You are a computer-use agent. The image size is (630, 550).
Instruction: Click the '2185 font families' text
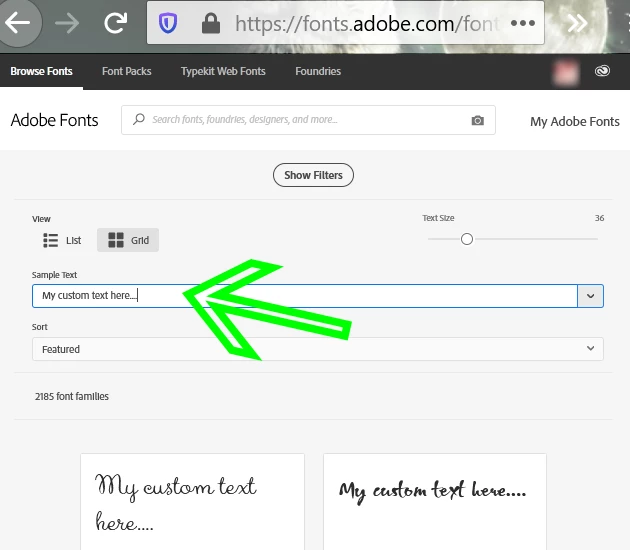pyautogui.click(x=72, y=397)
